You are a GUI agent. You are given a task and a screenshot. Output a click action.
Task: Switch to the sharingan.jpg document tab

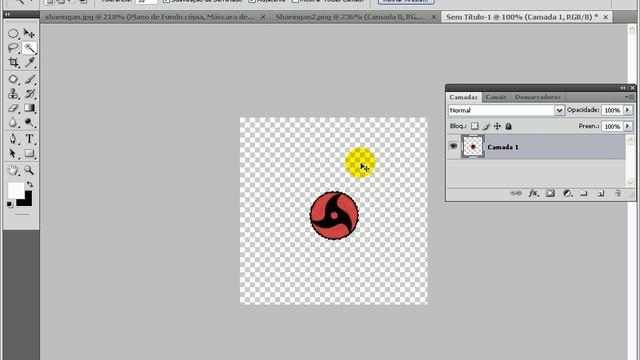coord(150,17)
